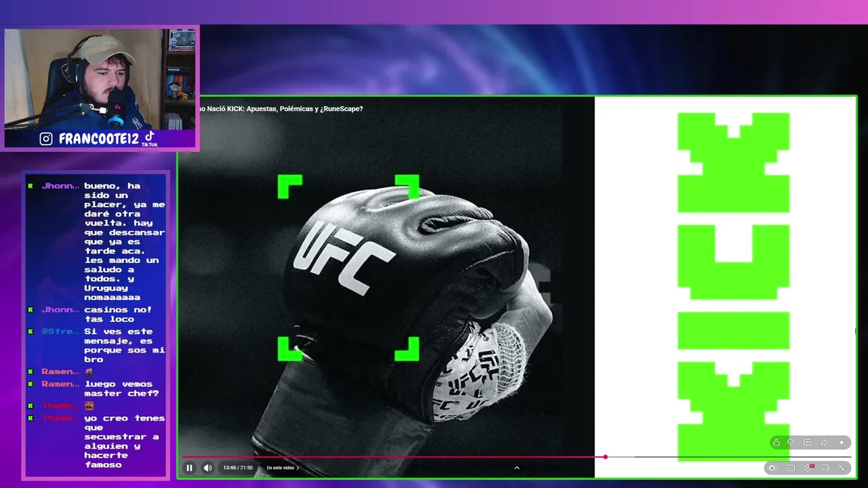The image size is (868, 488).
Task: Open the video comments icon
Action: 808,443
